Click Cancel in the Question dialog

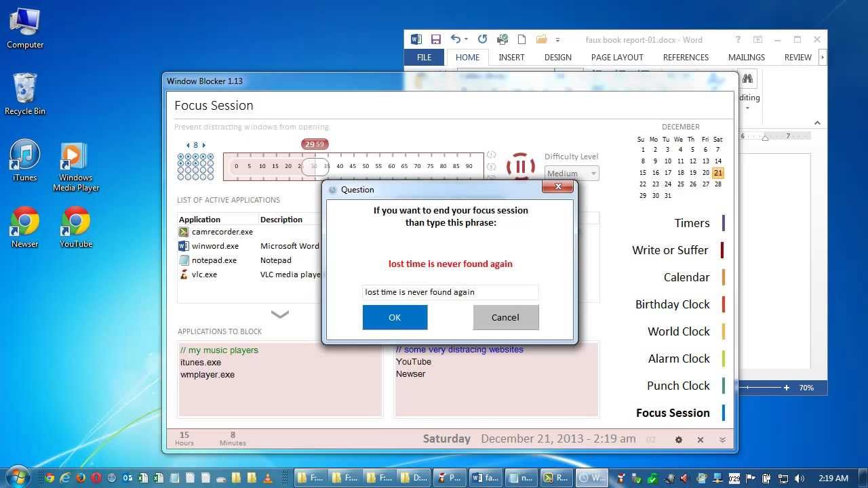(x=505, y=317)
